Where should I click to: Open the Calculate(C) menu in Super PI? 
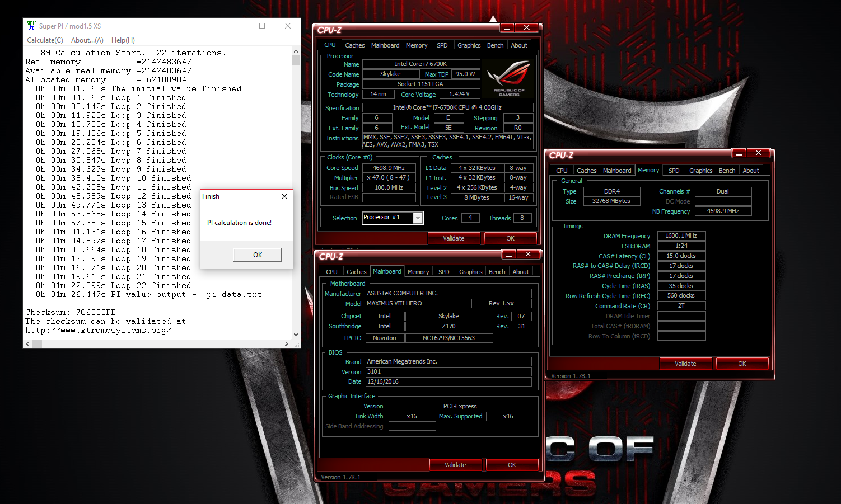45,40
